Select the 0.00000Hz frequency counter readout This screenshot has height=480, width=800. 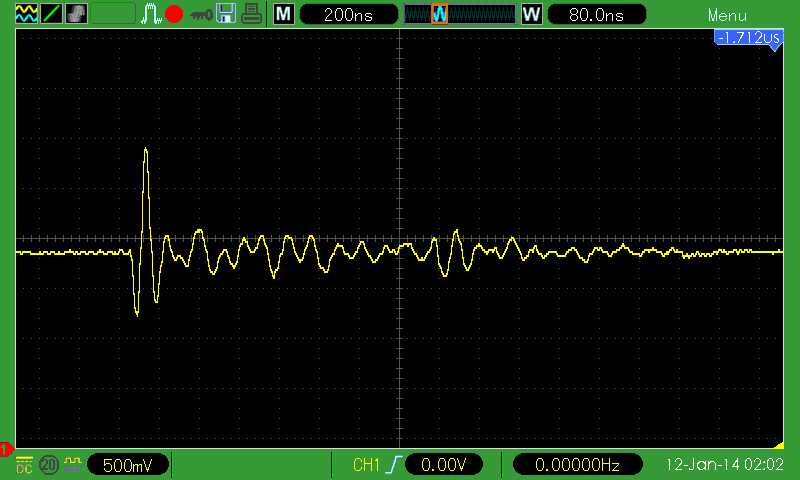(577, 465)
